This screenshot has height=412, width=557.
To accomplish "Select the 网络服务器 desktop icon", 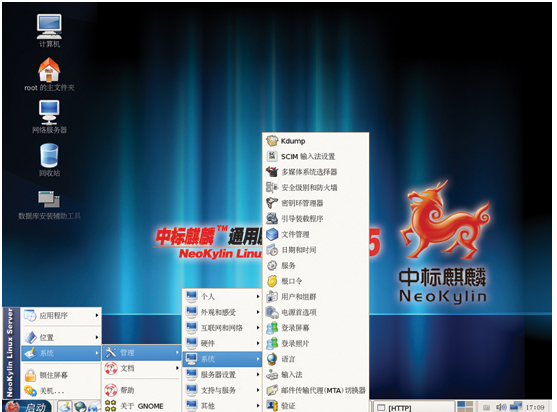I will [x=49, y=117].
